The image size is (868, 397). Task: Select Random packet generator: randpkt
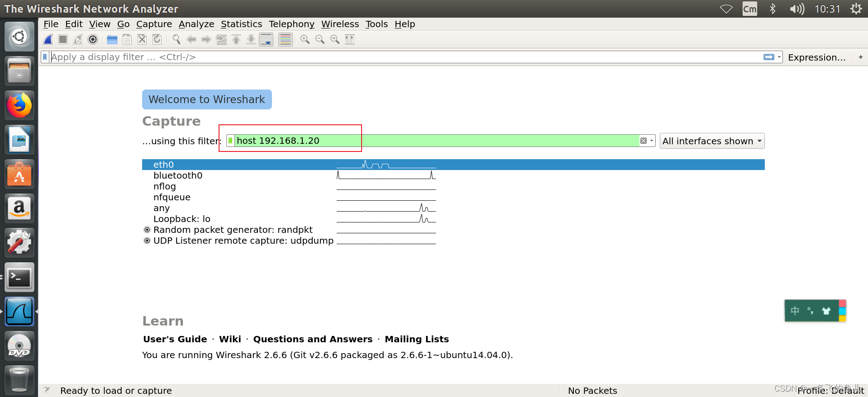point(453,230)
